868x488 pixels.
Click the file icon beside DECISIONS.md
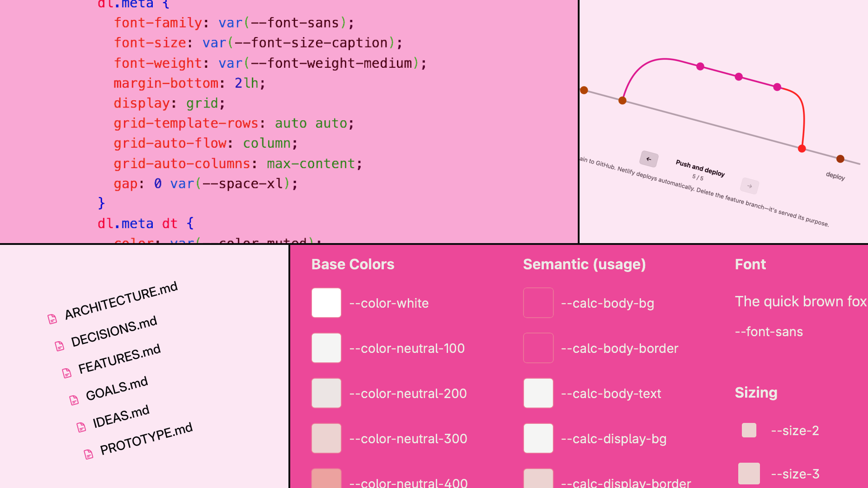[59, 346]
